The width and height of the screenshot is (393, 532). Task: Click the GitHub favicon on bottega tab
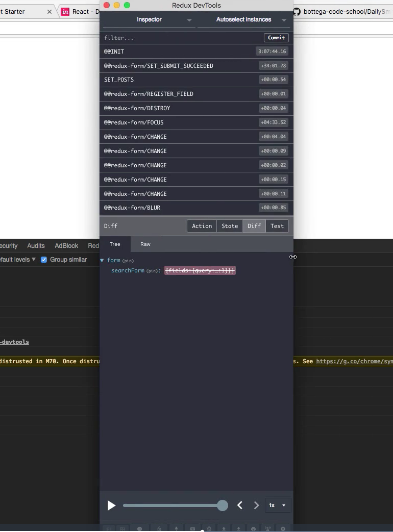click(297, 12)
